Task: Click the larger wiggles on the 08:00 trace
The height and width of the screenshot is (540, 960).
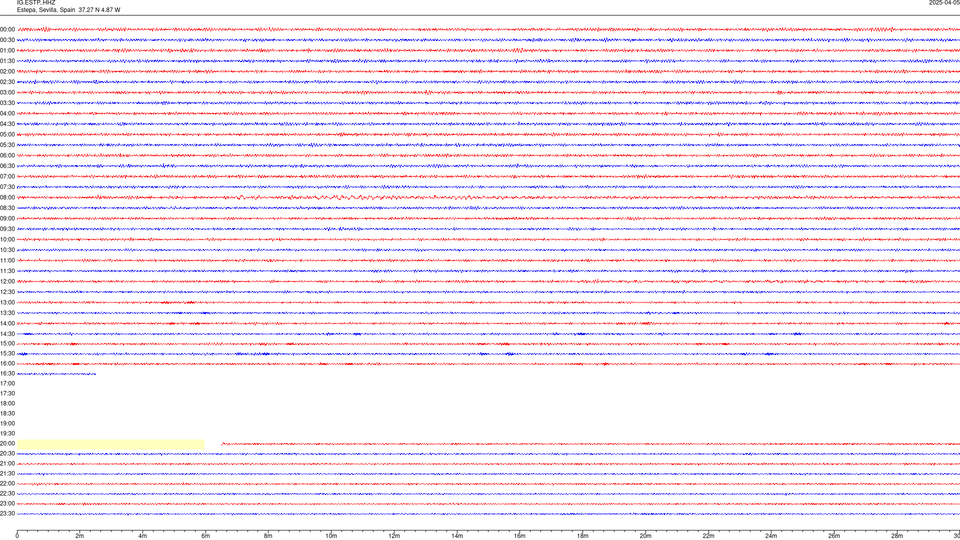Action: click(x=355, y=197)
